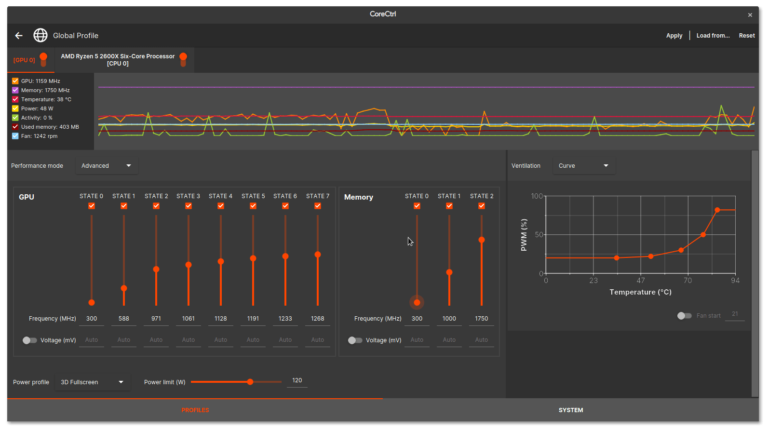Enable the GPU Voltage toggle switch

pyautogui.click(x=31, y=340)
